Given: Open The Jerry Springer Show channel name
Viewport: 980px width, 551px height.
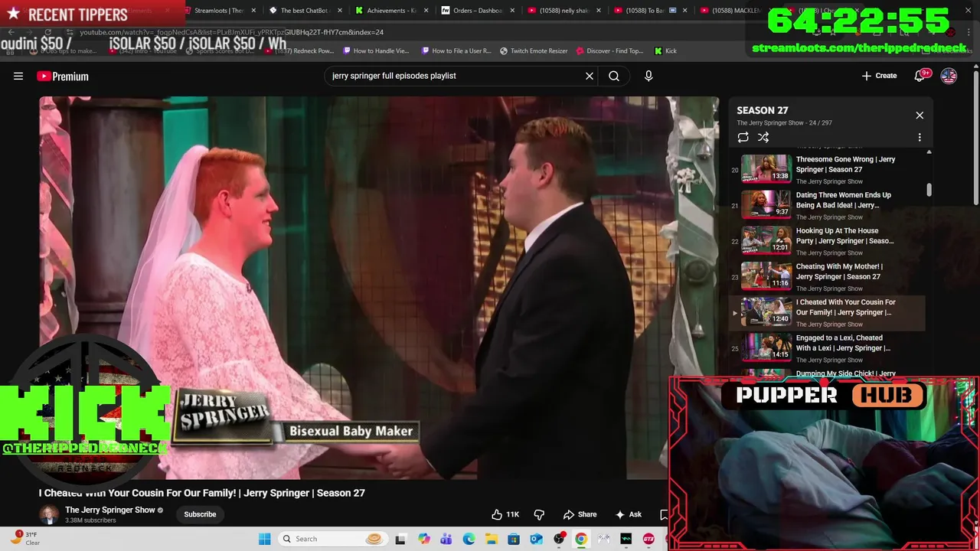Looking at the screenshot, I should tap(110, 510).
